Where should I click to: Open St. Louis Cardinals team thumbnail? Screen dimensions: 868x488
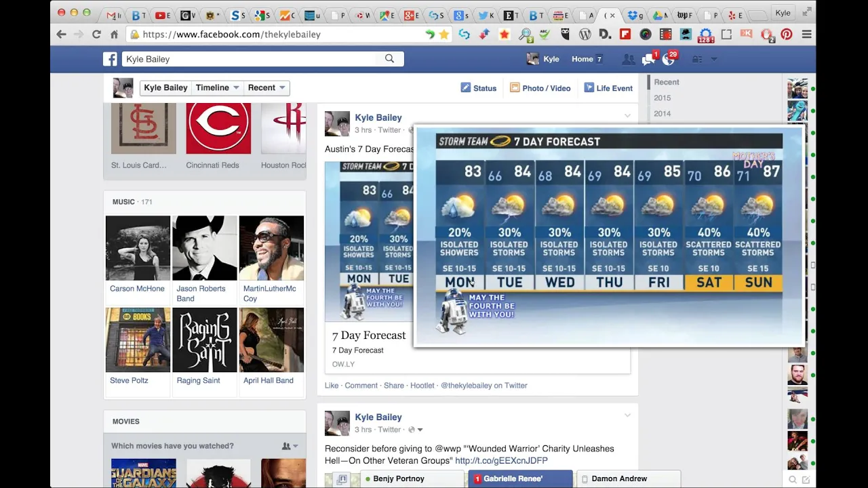click(144, 129)
